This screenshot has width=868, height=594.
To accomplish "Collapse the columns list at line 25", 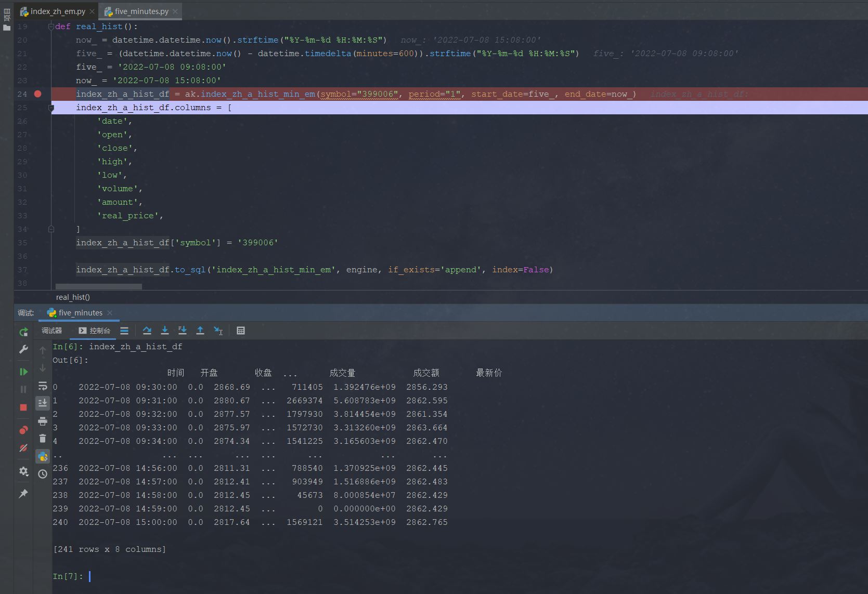I will [x=51, y=108].
